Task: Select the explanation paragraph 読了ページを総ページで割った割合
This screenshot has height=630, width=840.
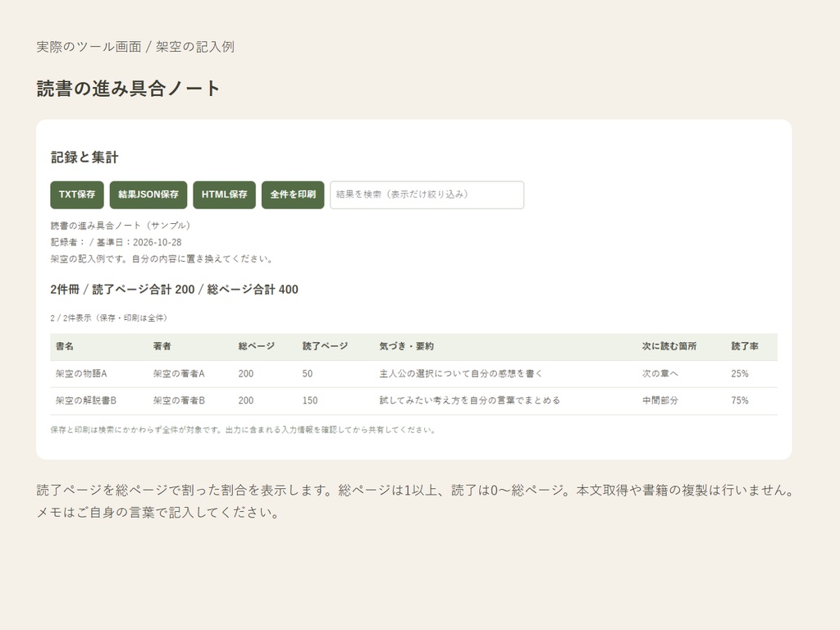Action: [416, 501]
